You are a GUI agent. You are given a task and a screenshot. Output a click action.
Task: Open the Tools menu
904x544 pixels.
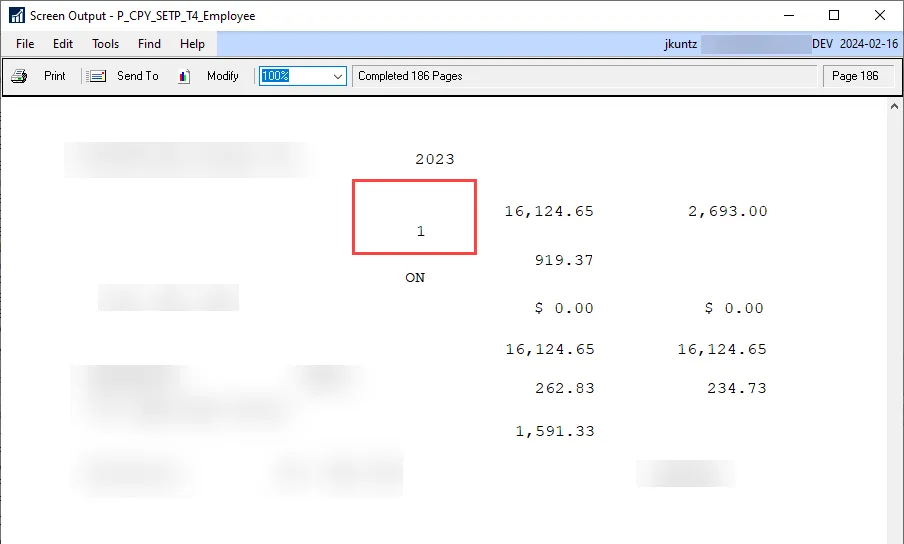(105, 44)
